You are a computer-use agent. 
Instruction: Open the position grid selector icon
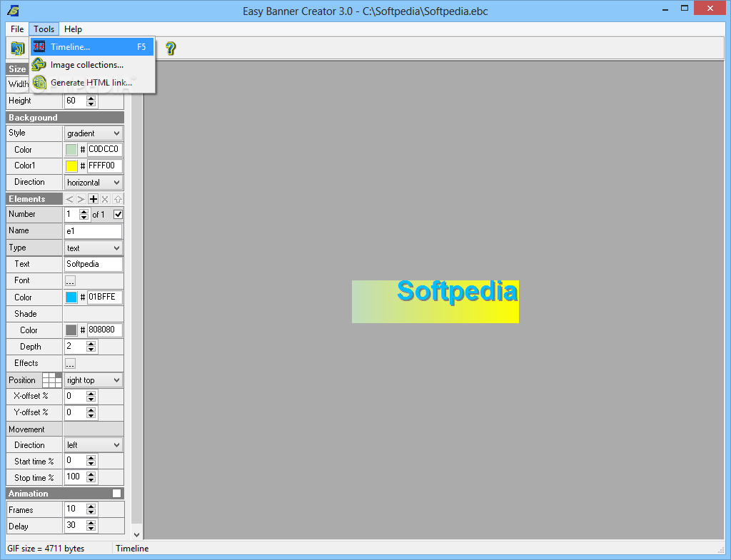(x=51, y=380)
